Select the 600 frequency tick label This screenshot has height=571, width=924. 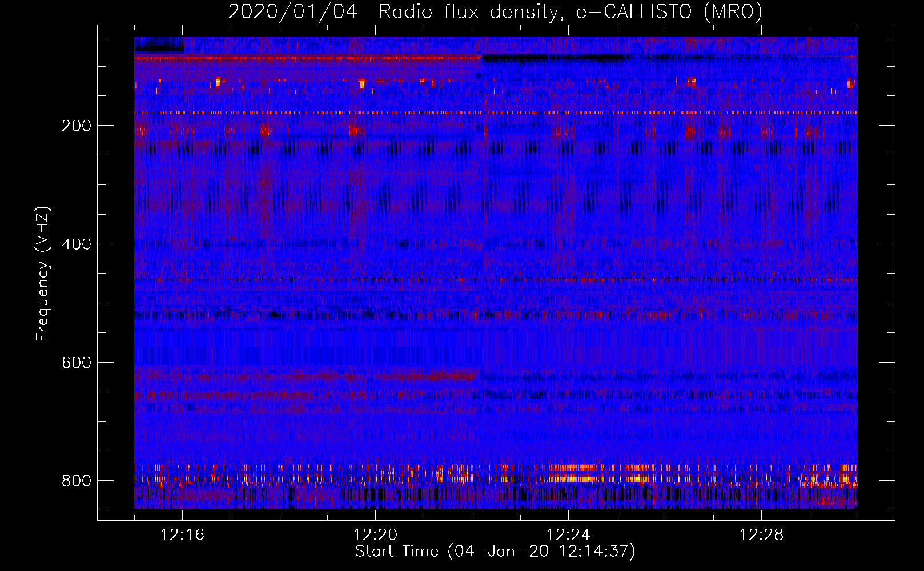tap(77, 363)
